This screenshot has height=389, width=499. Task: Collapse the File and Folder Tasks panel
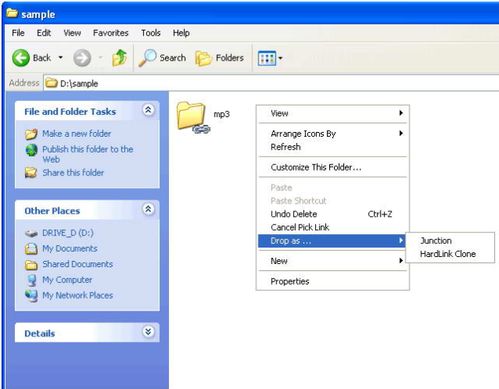coord(148,110)
